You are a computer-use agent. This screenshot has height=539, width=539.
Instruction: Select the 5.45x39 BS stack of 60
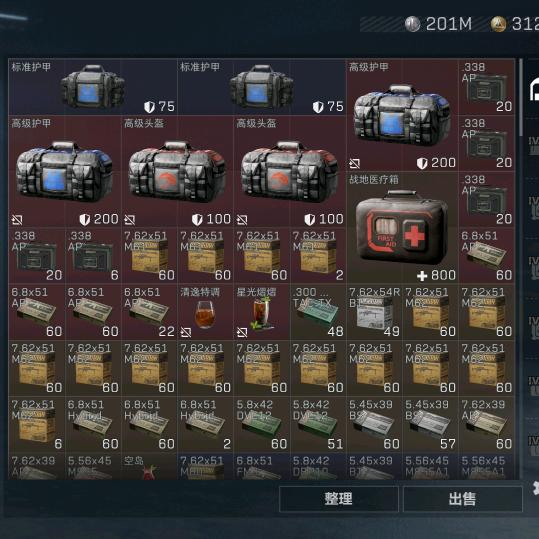pyautogui.click(x=374, y=425)
